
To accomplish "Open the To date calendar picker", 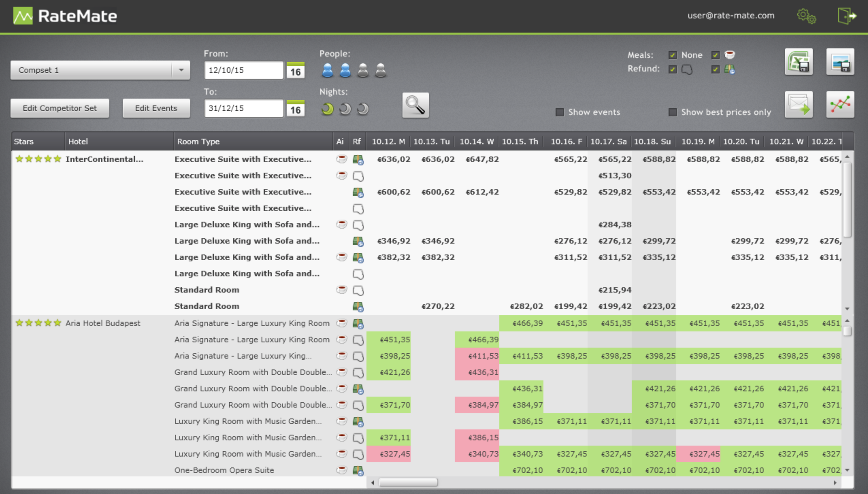I will pyautogui.click(x=295, y=108).
